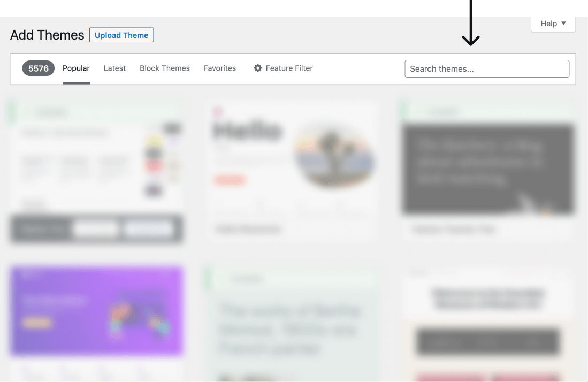Click the Upload Theme button
Image resolution: width=588 pixels, height=382 pixels.
tap(121, 35)
